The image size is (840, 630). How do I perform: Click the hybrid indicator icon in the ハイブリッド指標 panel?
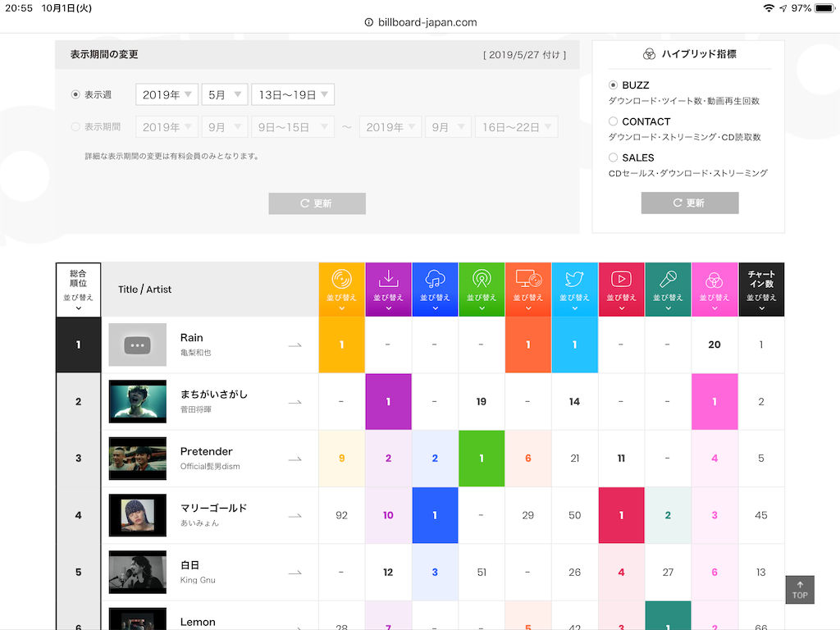(649, 54)
